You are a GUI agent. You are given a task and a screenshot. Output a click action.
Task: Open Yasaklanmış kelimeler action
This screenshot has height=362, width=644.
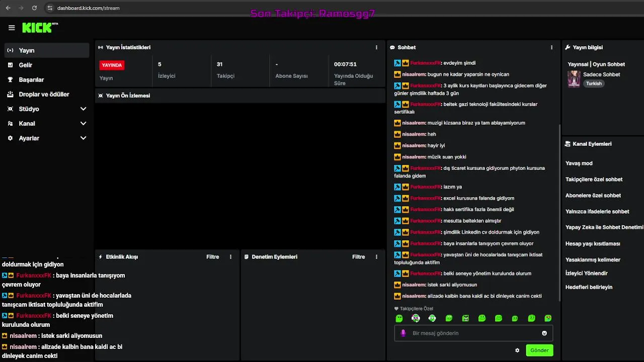tap(593, 259)
